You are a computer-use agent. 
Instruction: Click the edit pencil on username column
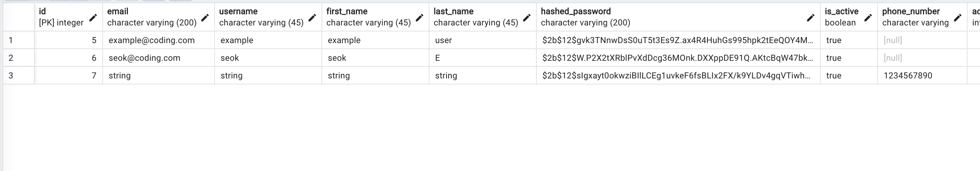tap(312, 17)
